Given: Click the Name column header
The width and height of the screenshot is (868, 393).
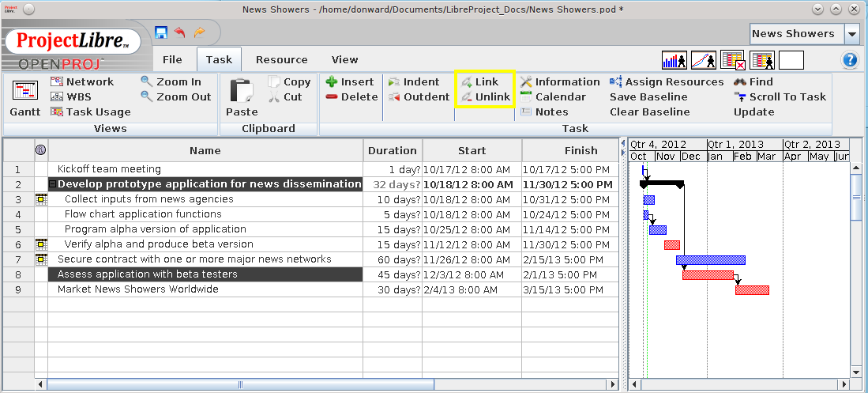Looking at the screenshot, I should pos(205,150).
